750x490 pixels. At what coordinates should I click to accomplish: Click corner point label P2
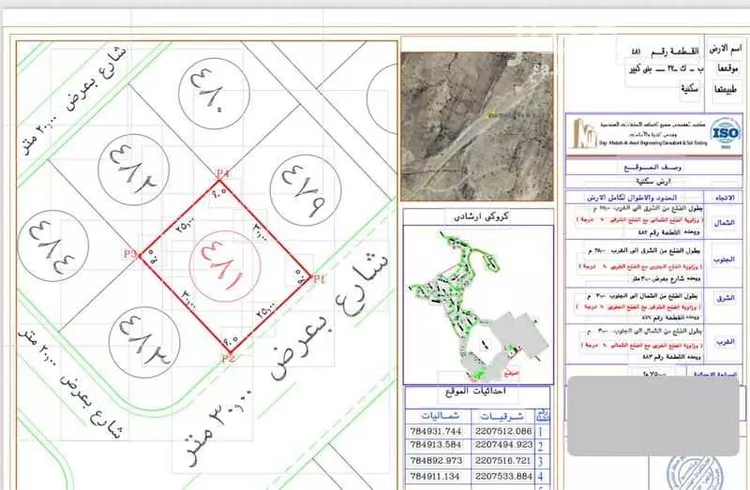coord(228,357)
